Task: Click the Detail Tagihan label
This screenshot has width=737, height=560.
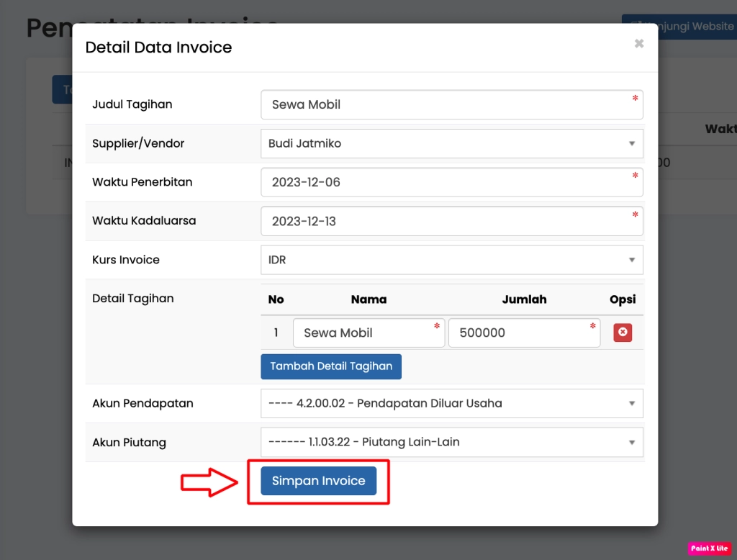Action: click(x=133, y=298)
